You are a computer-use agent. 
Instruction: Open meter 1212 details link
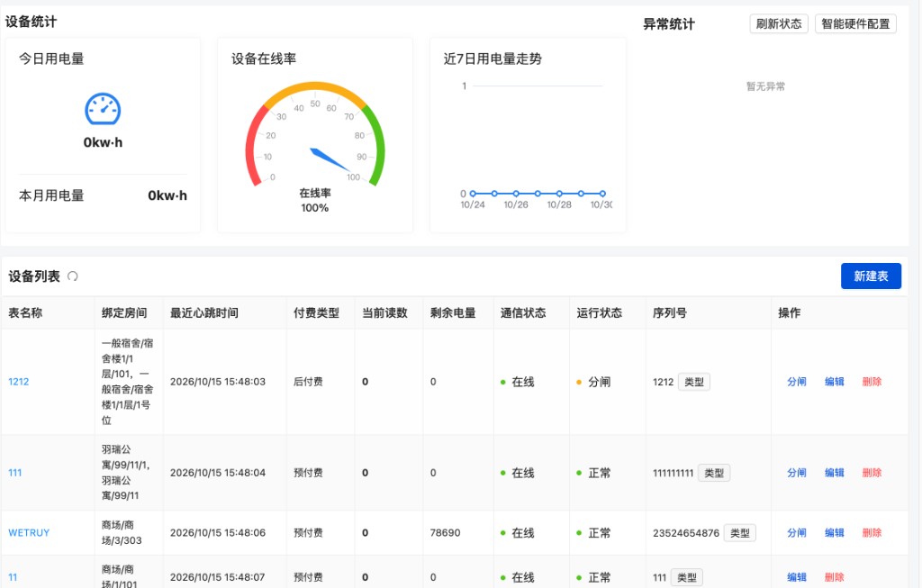(19, 382)
